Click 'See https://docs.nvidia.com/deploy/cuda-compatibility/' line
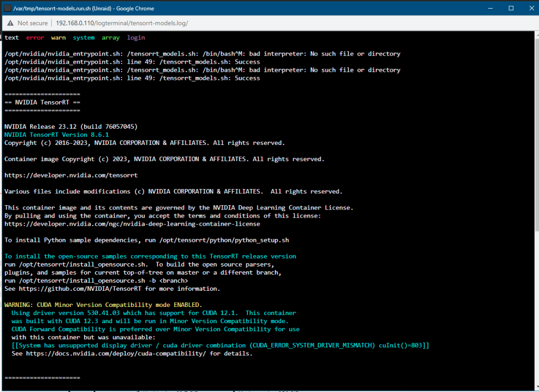 pyautogui.click(x=132, y=354)
